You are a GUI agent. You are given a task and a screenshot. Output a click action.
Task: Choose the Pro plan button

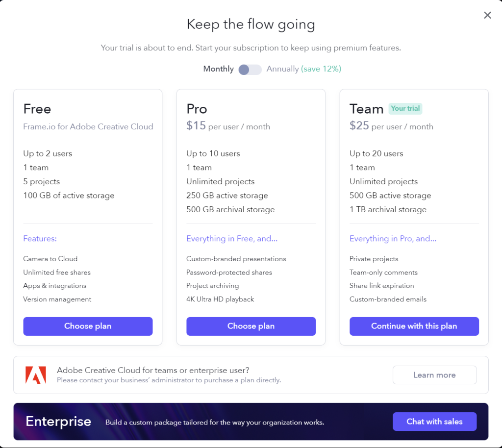pos(251,326)
